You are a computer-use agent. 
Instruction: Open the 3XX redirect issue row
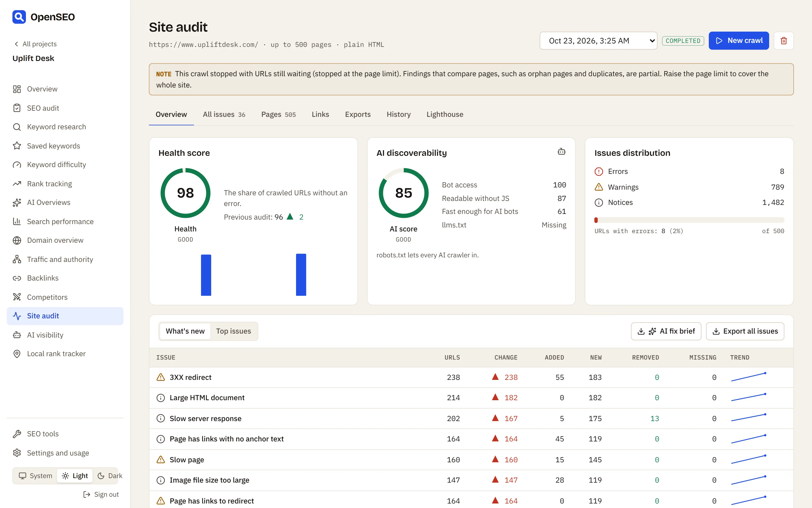click(471, 377)
